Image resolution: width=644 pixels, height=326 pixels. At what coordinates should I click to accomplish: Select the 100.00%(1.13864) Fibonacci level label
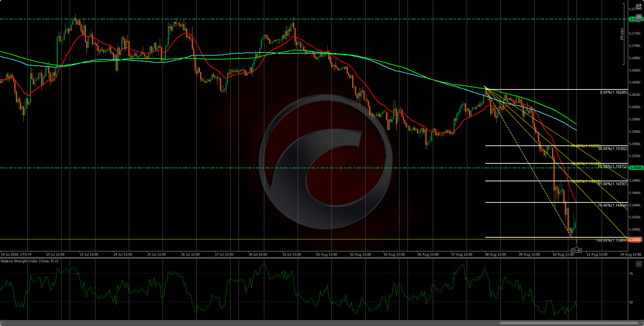pos(611,240)
